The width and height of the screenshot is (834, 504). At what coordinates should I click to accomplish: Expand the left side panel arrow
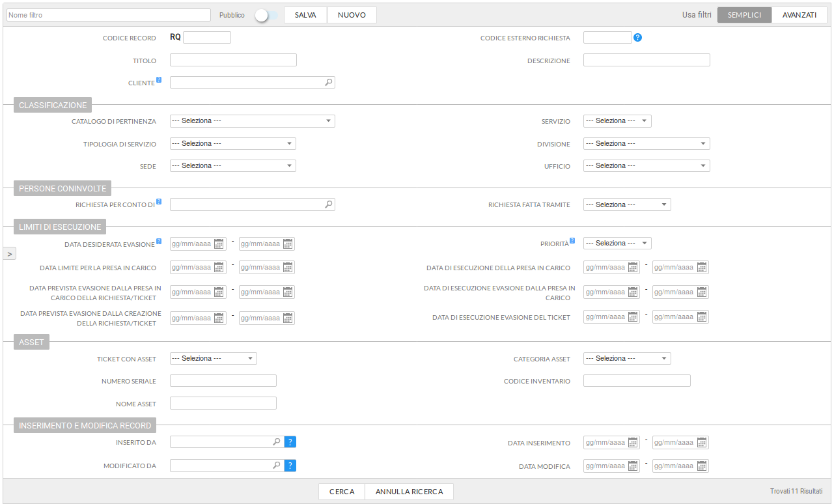point(10,254)
